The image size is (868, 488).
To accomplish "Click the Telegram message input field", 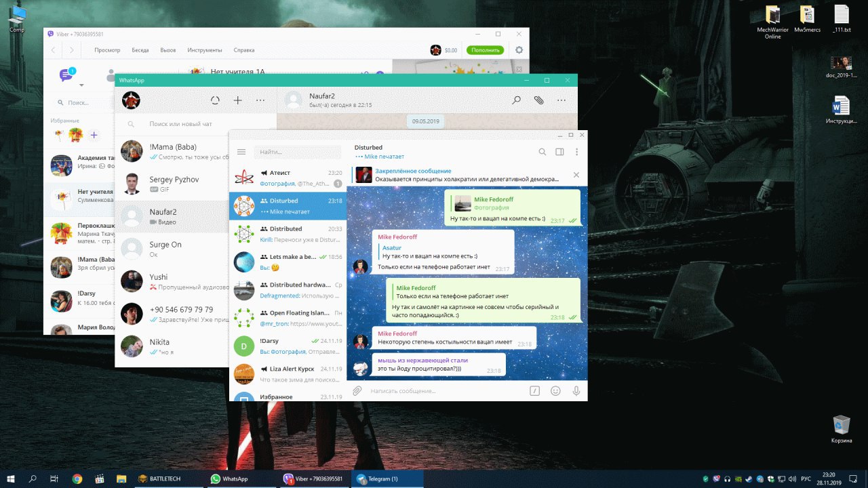I will pos(446,391).
